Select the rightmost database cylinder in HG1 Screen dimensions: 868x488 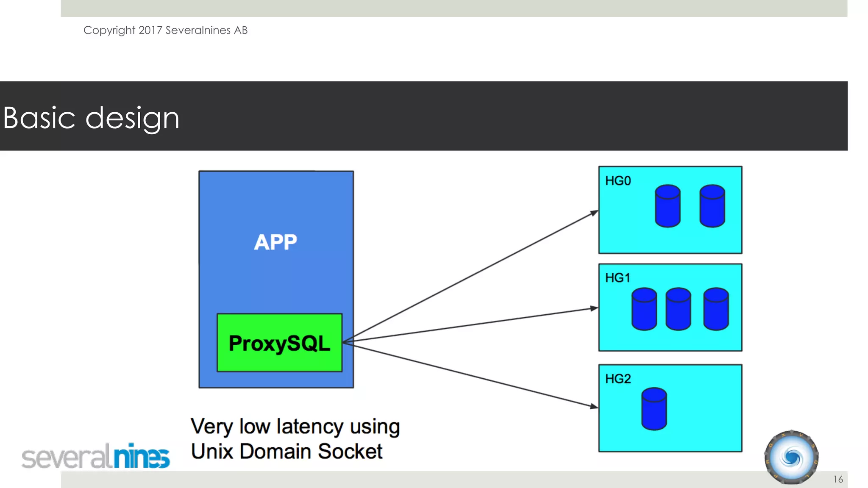tap(716, 309)
